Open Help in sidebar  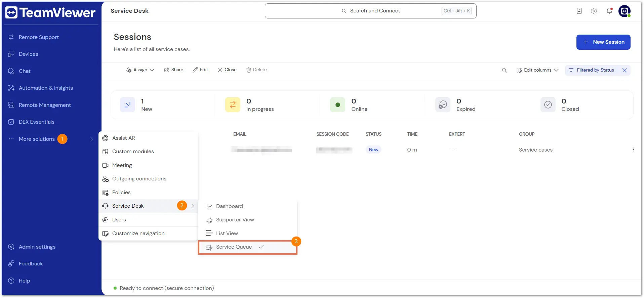(24, 281)
